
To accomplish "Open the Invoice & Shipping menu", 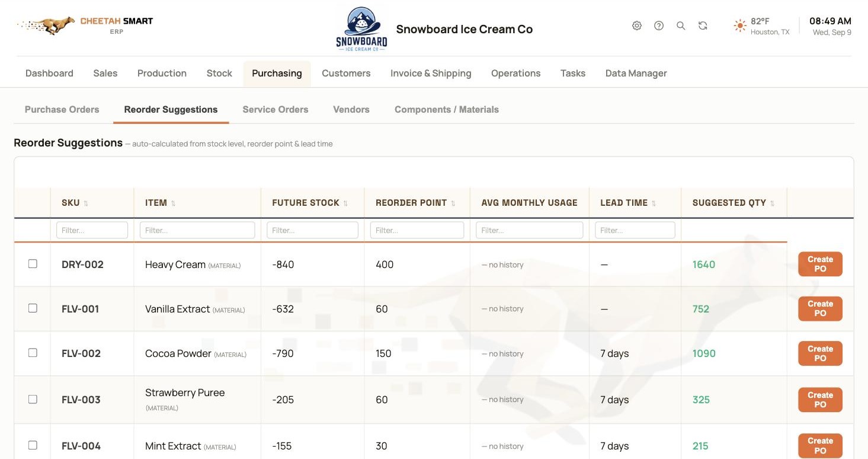I will 431,74.
